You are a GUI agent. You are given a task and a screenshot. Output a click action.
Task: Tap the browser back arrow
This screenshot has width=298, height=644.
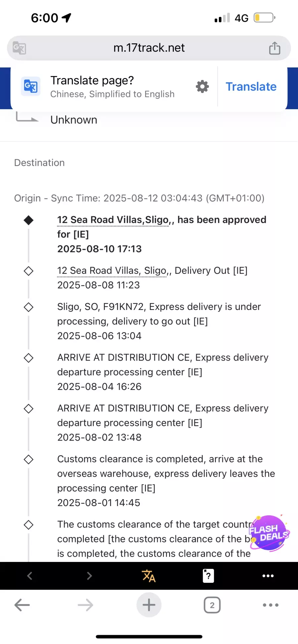(x=22, y=605)
